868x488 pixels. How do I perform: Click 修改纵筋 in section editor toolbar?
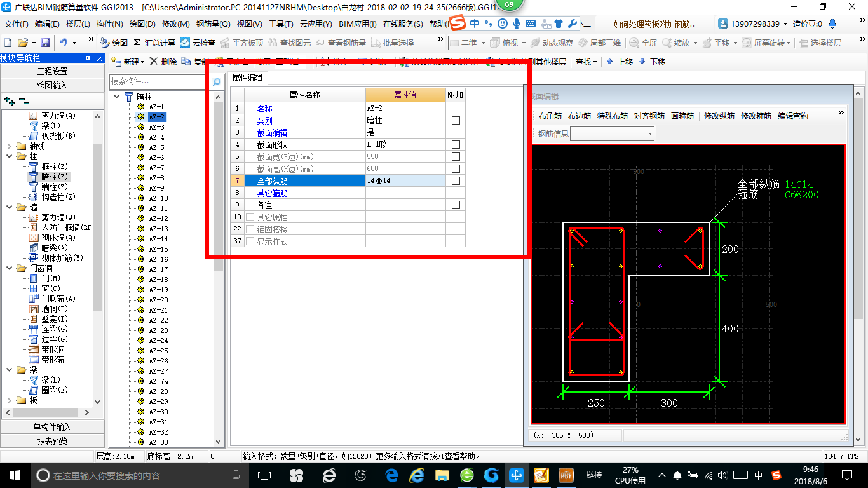coord(719,116)
